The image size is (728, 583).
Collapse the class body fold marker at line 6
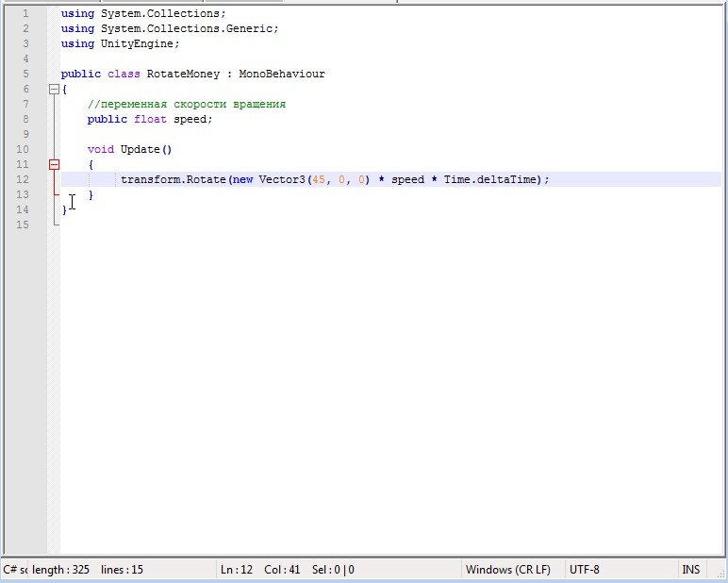(x=55, y=90)
